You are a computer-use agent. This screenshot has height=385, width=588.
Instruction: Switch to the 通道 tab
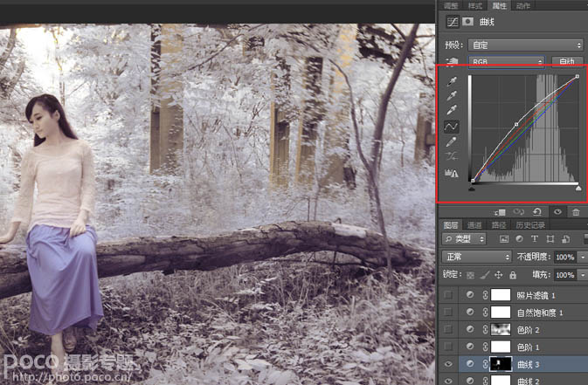474,225
